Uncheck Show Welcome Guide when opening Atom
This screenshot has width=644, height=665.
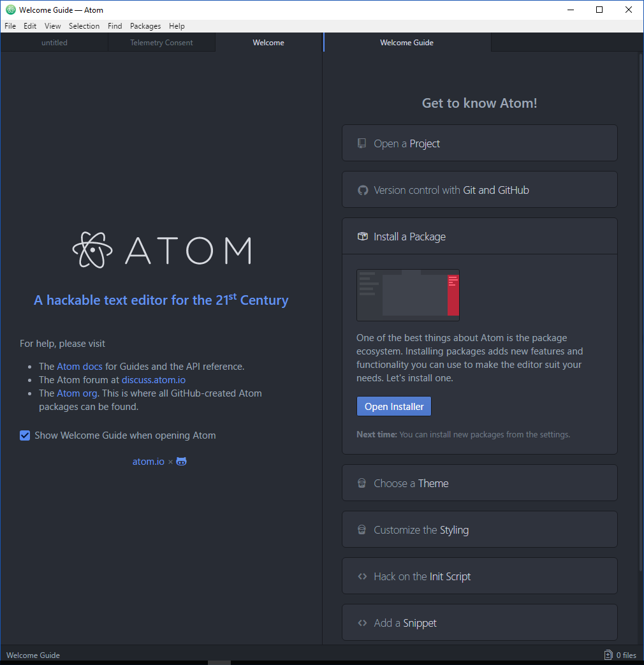click(x=25, y=435)
